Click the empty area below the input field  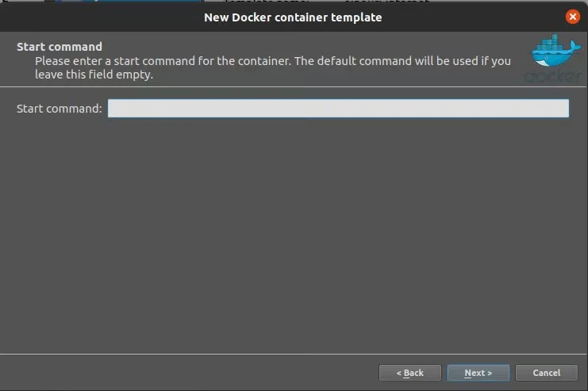pyautogui.click(x=294, y=230)
